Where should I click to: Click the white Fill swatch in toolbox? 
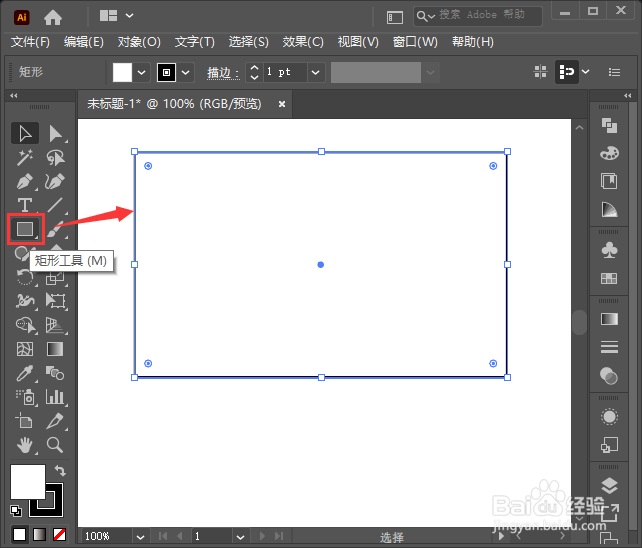pyautogui.click(x=27, y=482)
